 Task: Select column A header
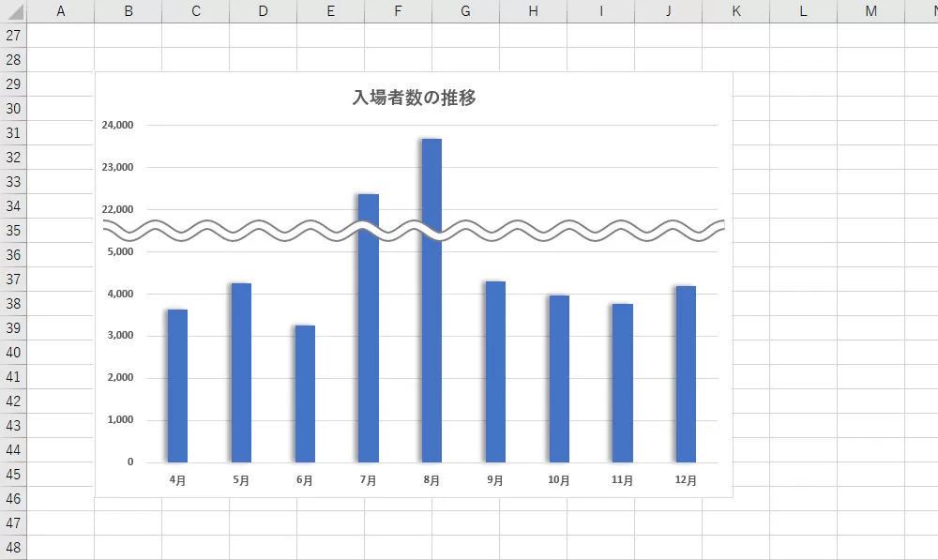[x=60, y=11]
